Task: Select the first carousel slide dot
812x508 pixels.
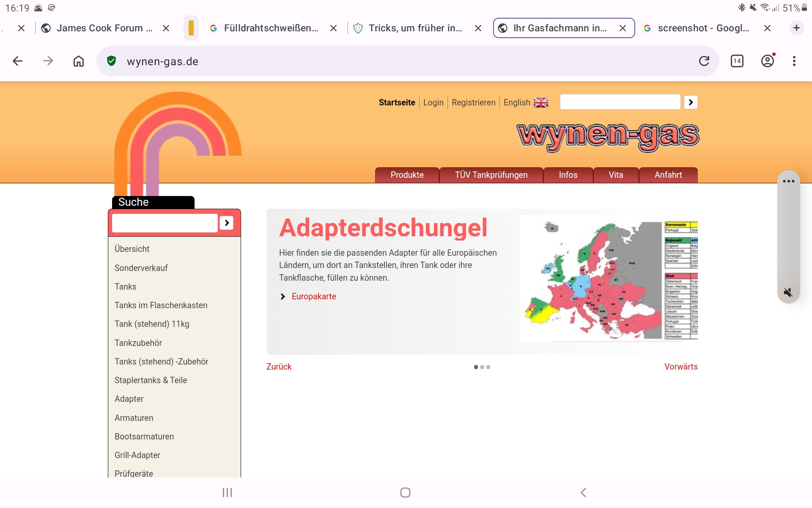Action: 476,367
